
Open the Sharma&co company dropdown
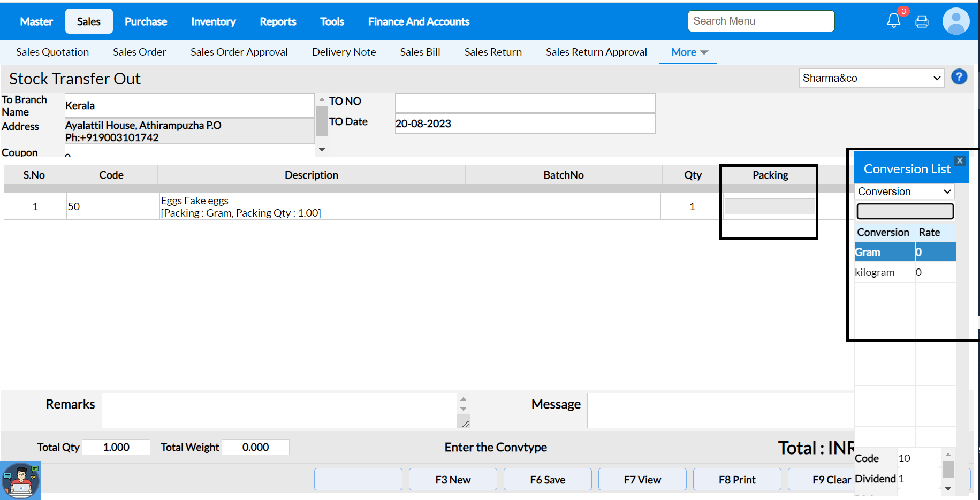[x=871, y=78]
